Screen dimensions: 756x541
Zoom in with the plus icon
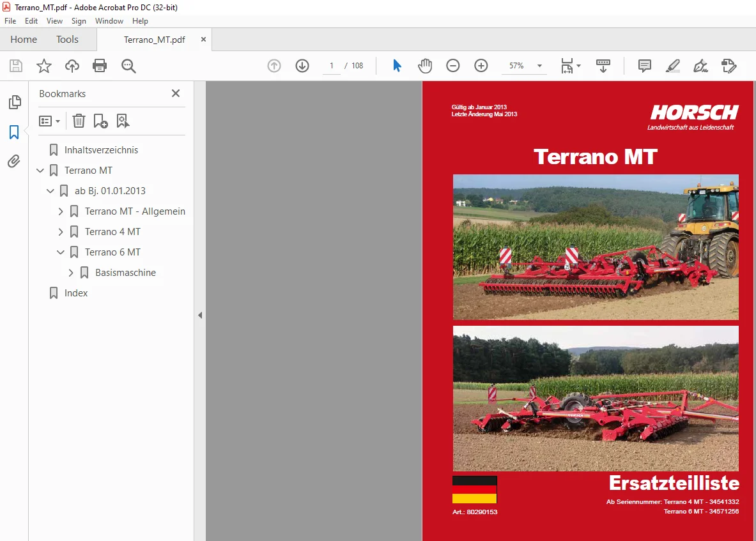pos(481,66)
